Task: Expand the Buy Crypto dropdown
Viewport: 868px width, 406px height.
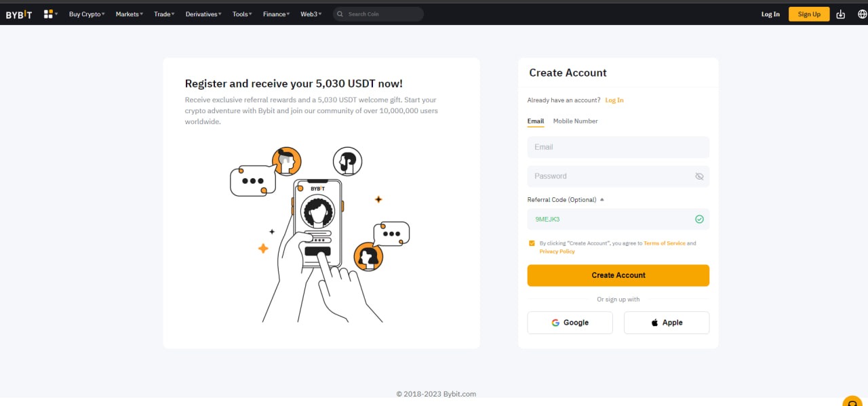Action: pyautogui.click(x=87, y=14)
